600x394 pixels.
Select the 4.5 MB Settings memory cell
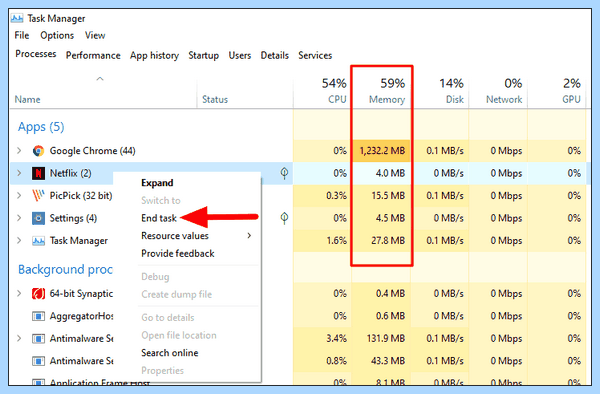[x=382, y=218]
